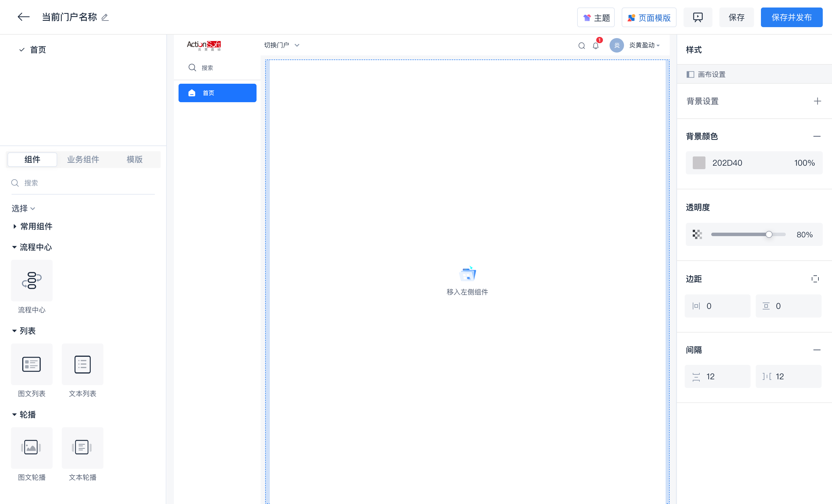Click the row spacing field showing 12
This screenshot has height=504, width=832.
(x=717, y=376)
